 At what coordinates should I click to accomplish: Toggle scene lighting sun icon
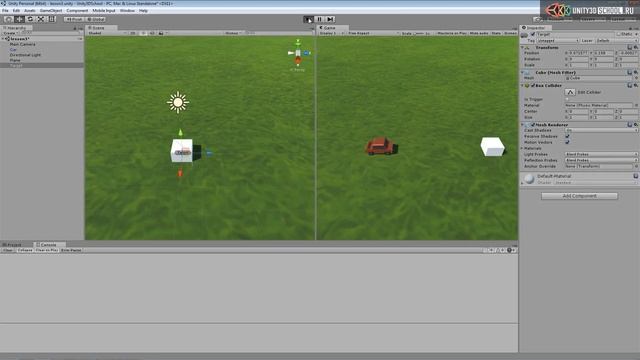click(143, 33)
